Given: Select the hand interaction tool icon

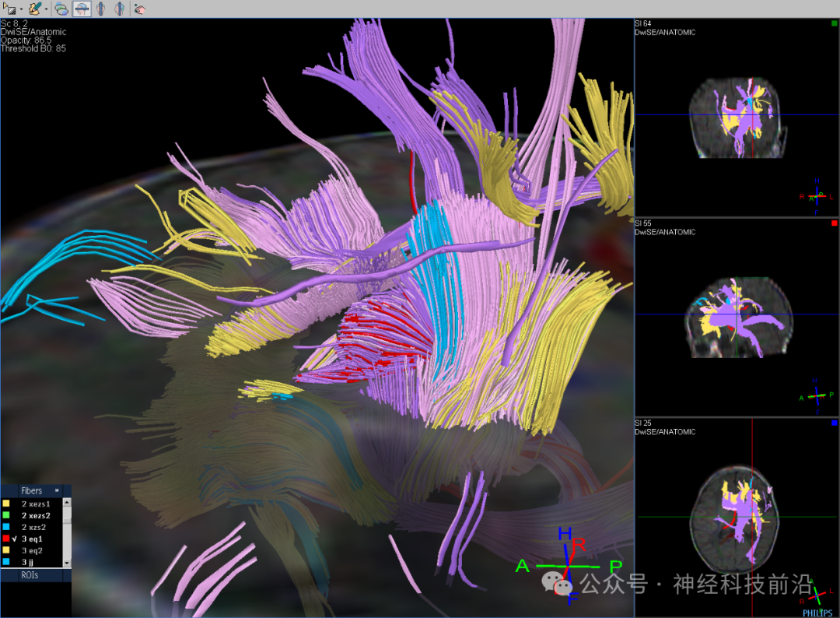Looking at the screenshot, I should click(139, 9).
